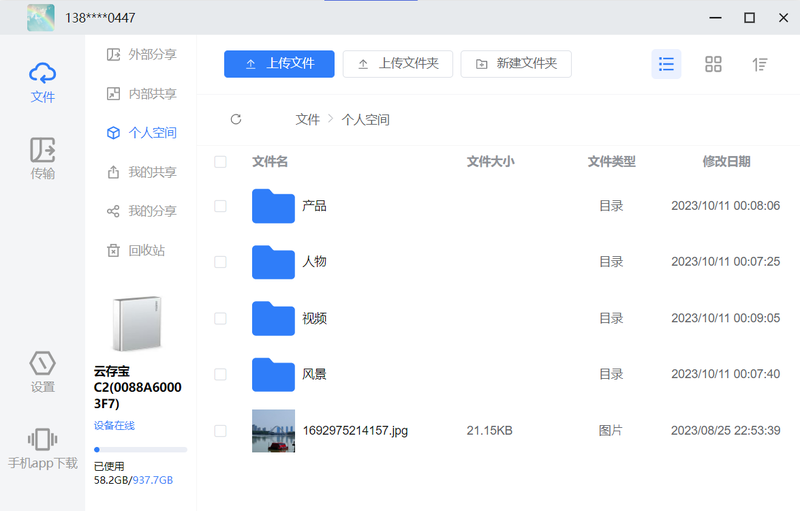
Task: Click the 视频 folder icon
Action: 273,318
